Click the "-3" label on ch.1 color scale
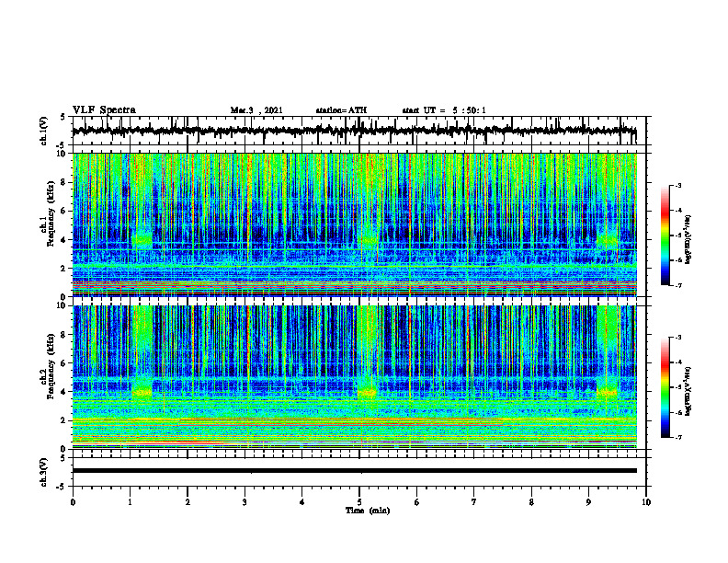This screenshot has height=563, width=728. pos(678,185)
